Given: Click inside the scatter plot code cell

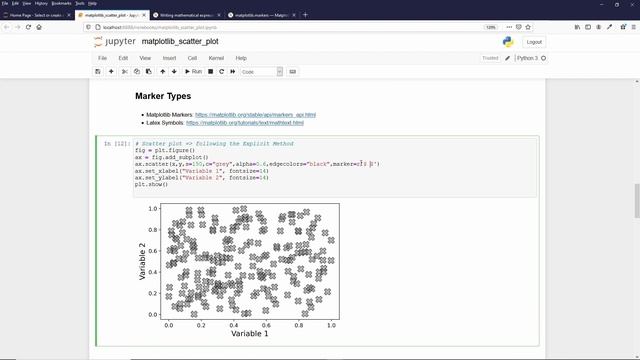Looking at the screenshot, I should pyautogui.click(x=335, y=168).
